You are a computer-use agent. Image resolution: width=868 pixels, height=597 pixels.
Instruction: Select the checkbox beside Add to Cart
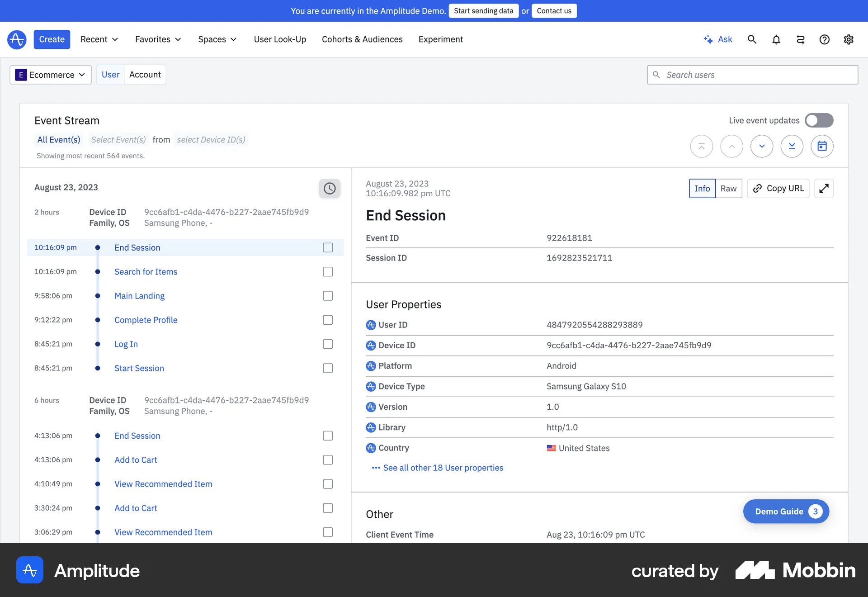[x=328, y=460]
